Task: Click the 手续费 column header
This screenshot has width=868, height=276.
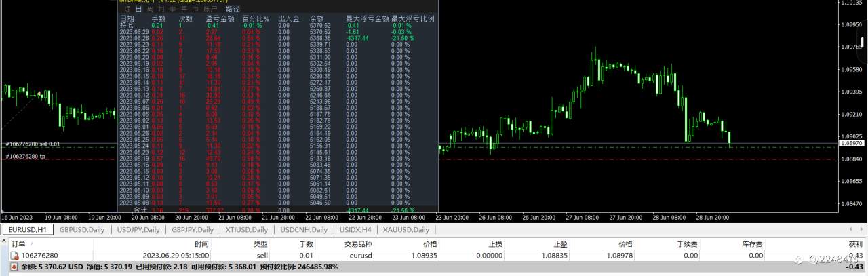Action: (x=687, y=244)
